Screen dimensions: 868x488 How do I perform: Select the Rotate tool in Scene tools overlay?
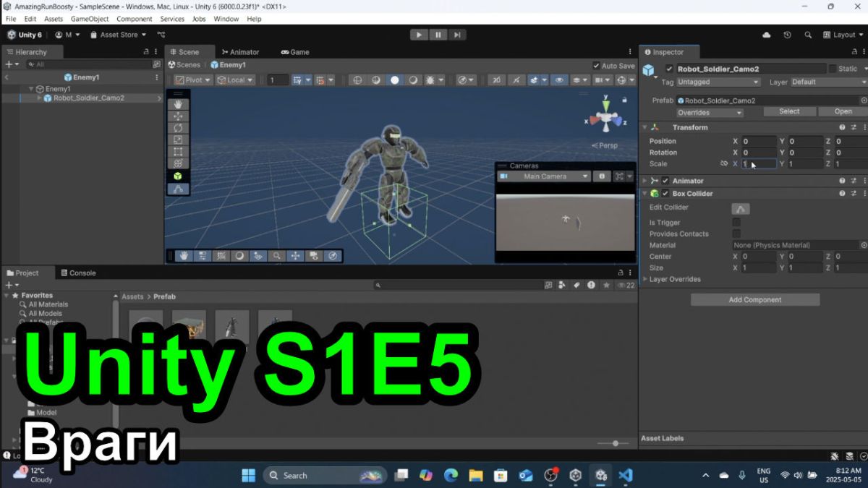pos(178,128)
